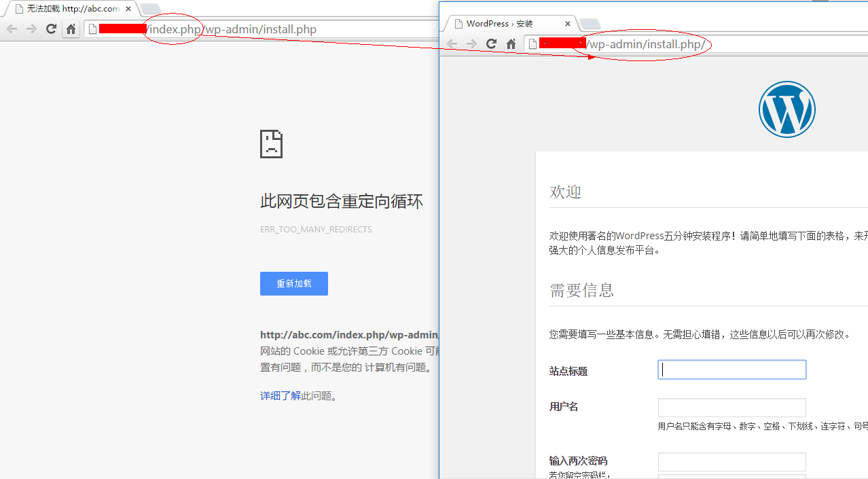Click the home icon in the error window

pyautogui.click(x=71, y=29)
